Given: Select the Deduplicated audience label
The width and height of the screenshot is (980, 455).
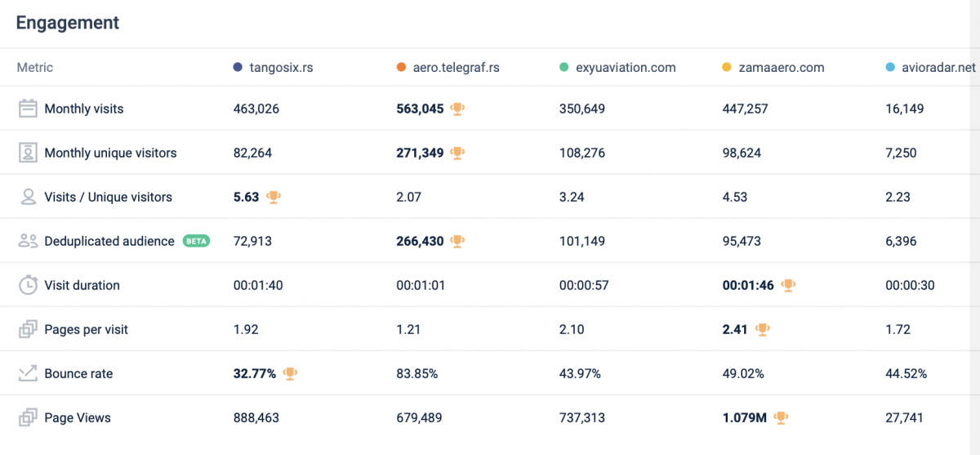Looking at the screenshot, I should (x=109, y=241).
